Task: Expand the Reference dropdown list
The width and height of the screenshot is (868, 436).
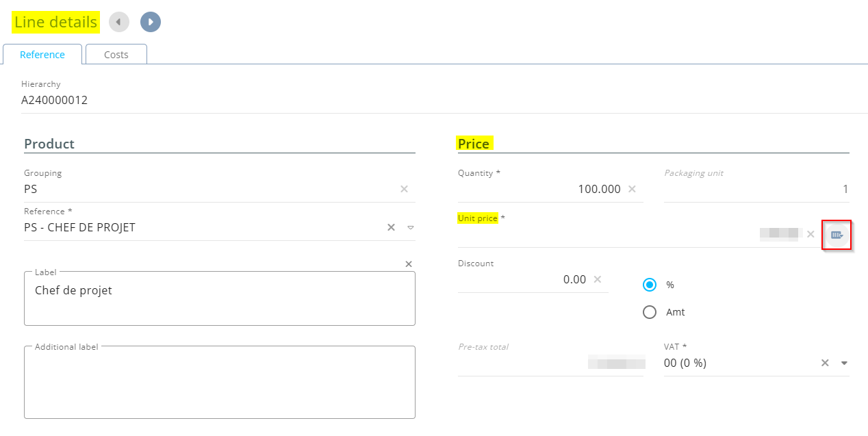Action: point(411,227)
